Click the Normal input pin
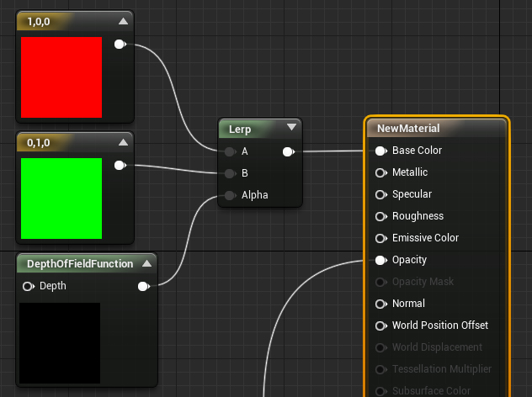 click(x=381, y=304)
